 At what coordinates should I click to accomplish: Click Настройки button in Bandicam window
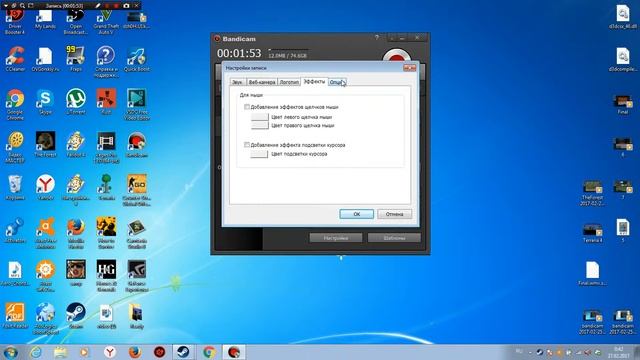[x=336, y=238]
